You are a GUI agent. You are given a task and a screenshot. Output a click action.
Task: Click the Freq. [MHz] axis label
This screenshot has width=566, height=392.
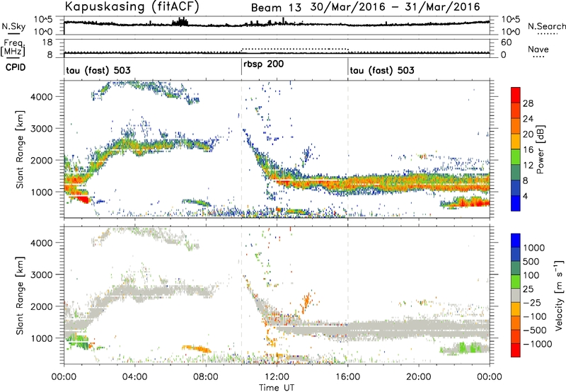[x=13, y=47]
